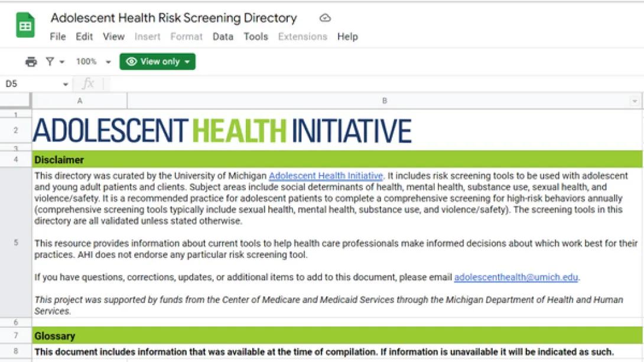Viewport: 644px width, 362px height.
Task: Open the View only mode dropdown
Action: (157, 62)
